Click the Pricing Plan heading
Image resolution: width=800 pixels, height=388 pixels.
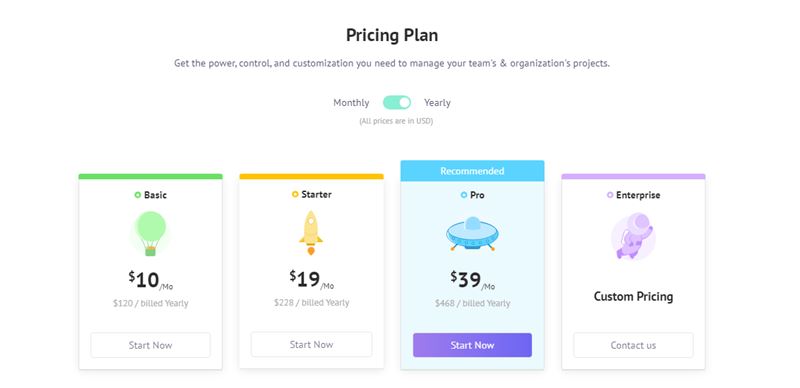[x=392, y=35]
